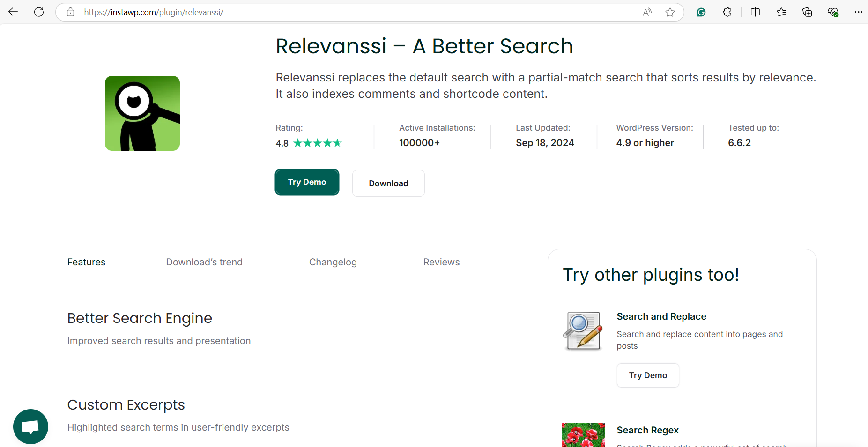Switch to Download's trend tab
This screenshot has height=447, width=868.
(x=204, y=262)
